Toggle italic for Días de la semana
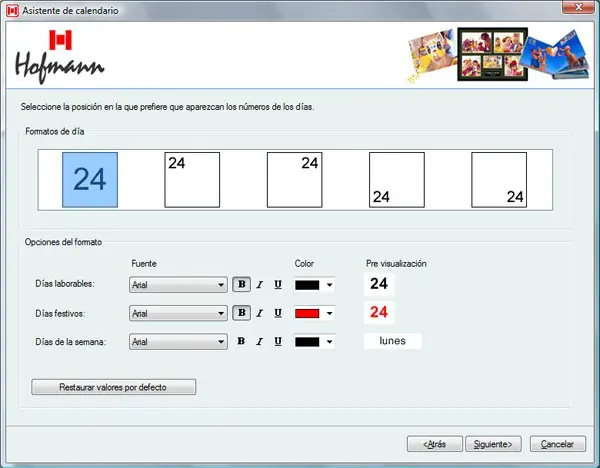Viewport: 600px width, 468px height. [260, 341]
